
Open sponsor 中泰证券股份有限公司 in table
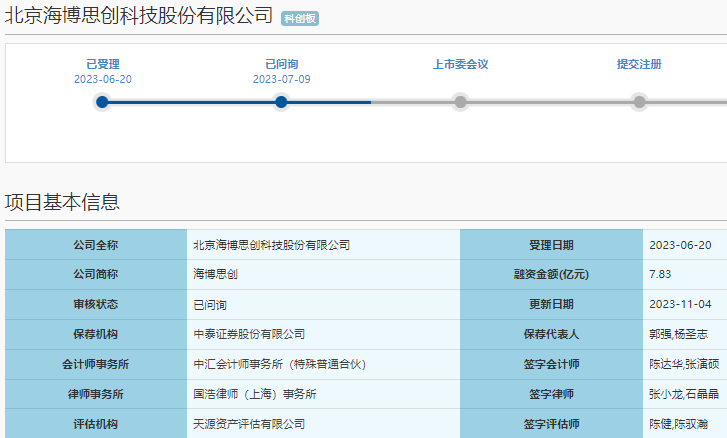click(249, 334)
